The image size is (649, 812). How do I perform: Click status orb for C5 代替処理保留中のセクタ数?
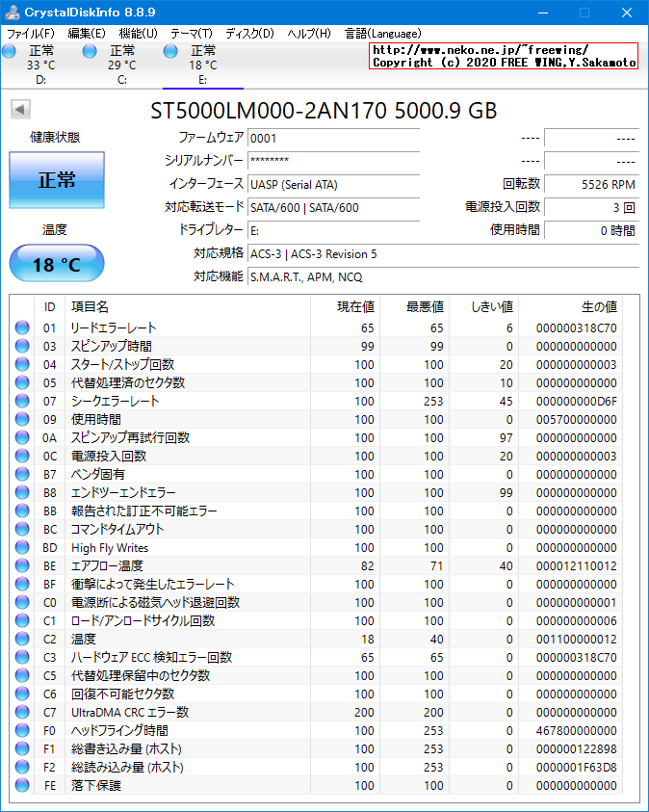click(22, 675)
